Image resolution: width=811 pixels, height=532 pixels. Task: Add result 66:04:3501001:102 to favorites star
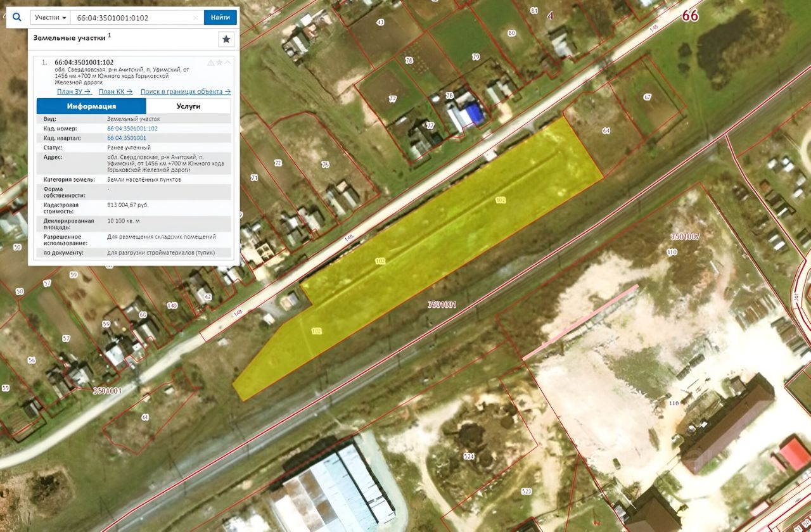(x=219, y=63)
